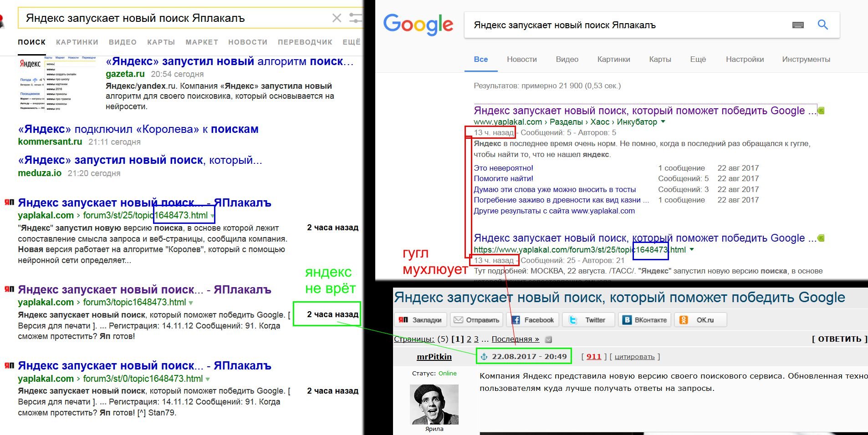
Task: Switch to Google Видео tab
Action: click(567, 59)
